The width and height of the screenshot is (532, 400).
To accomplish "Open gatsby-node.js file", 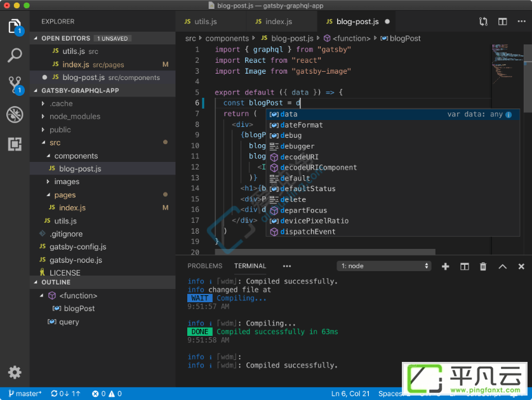I will 102,260.
